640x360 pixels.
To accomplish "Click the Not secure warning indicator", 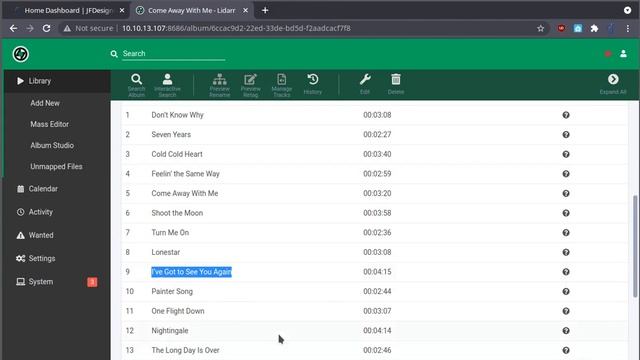I will tap(89, 28).
